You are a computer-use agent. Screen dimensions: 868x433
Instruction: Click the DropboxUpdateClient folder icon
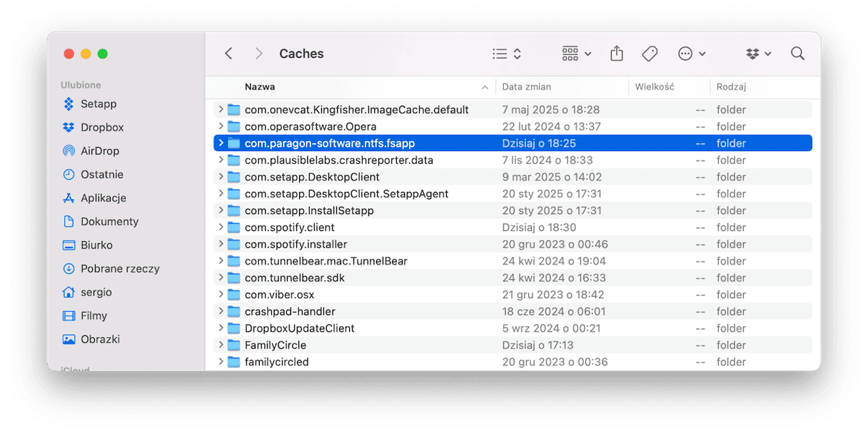(x=234, y=329)
